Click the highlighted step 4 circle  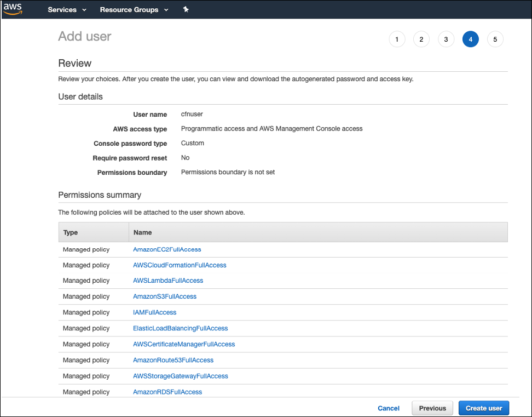pyautogui.click(x=470, y=39)
